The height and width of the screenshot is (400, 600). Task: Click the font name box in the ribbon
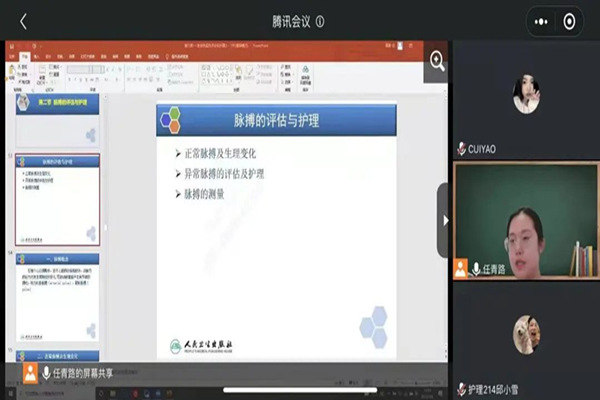(78, 69)
